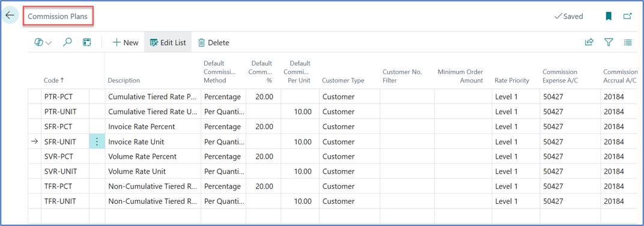The image size is (644, 226).
Task: Click the search magnifier icon
Action: [x=68, y=42]
